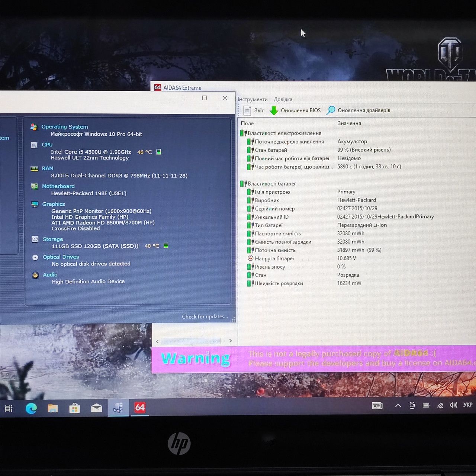The height and width of the screenshot is (476, 476).
Task: Click the Поле column header
Action: [247, 123]
